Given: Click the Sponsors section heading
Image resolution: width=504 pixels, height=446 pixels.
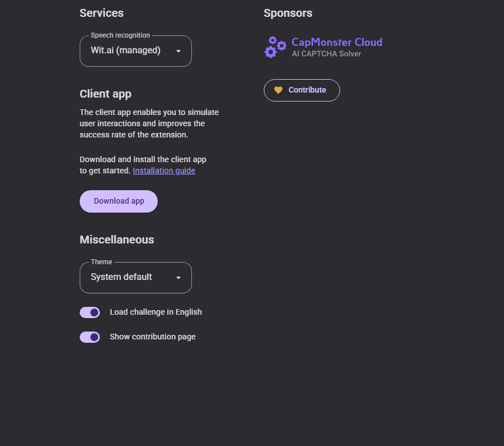Looking at the screenshot, I should 288,13.
